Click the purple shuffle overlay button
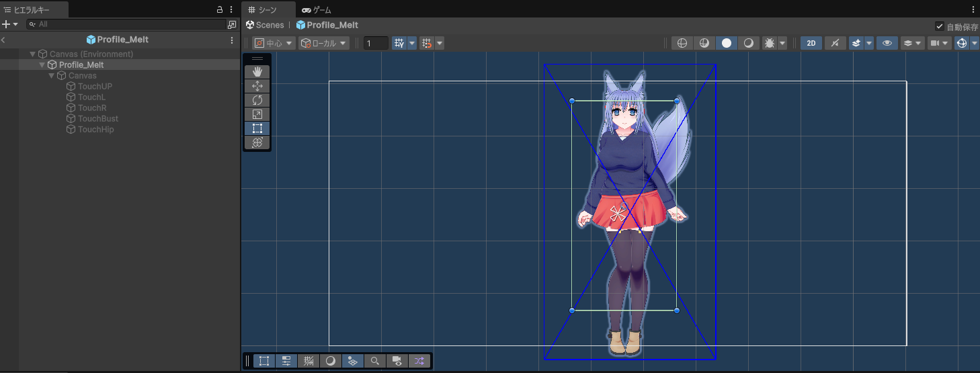Screen dimensions: 980x373 tap(419, 361)
